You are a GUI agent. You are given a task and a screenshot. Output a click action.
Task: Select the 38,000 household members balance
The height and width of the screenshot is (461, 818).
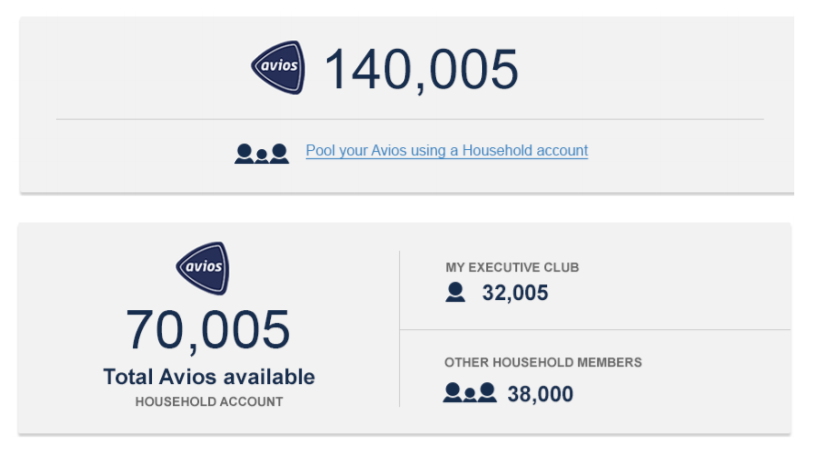(540, 394)
